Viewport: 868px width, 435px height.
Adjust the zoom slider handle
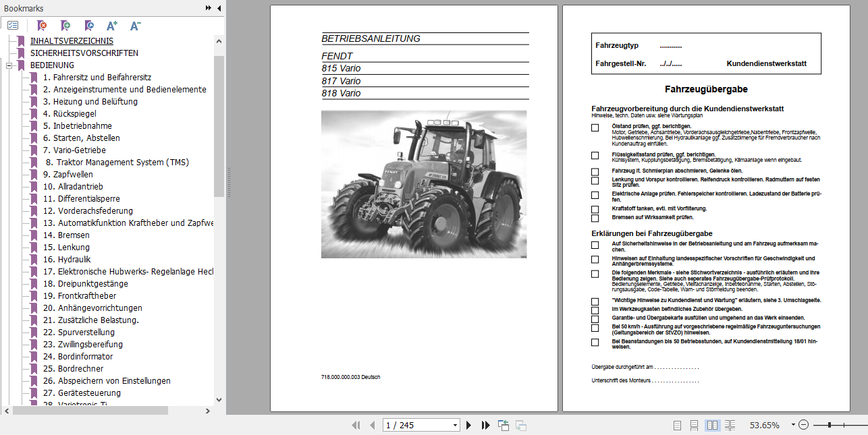coord(829,425)
